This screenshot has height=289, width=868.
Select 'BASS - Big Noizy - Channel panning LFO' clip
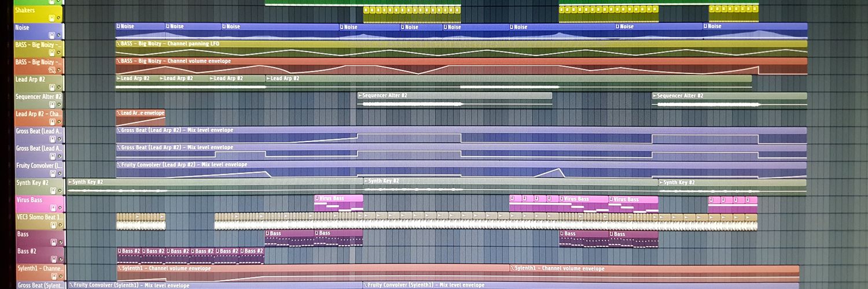point(461,48)
